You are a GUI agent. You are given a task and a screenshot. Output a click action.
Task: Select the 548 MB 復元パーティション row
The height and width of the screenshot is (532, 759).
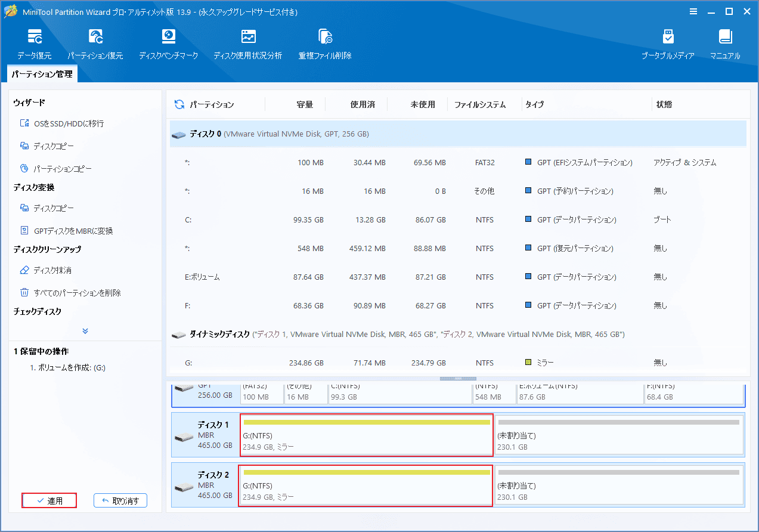(x=458, y=248)
